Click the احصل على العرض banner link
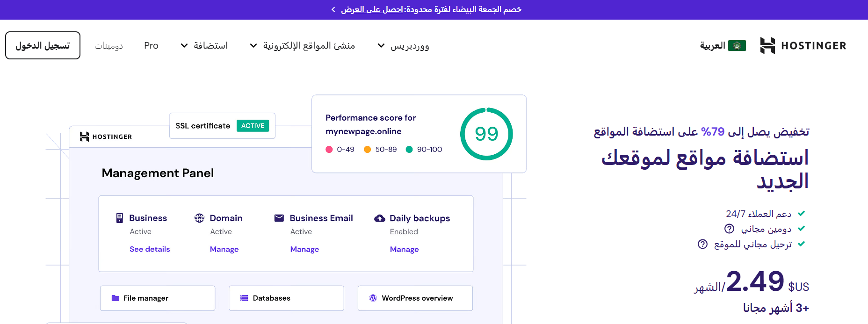Screen dimensions: 868x324 pyautogui.click(x=372, y=9)
